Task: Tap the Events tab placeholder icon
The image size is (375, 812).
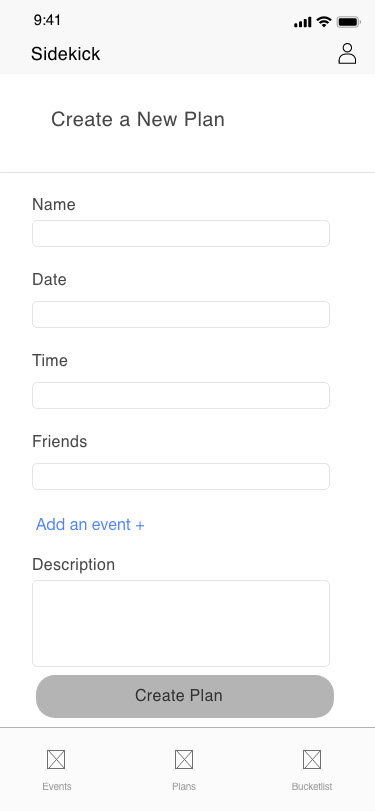Action: click(x=56, y=760)
